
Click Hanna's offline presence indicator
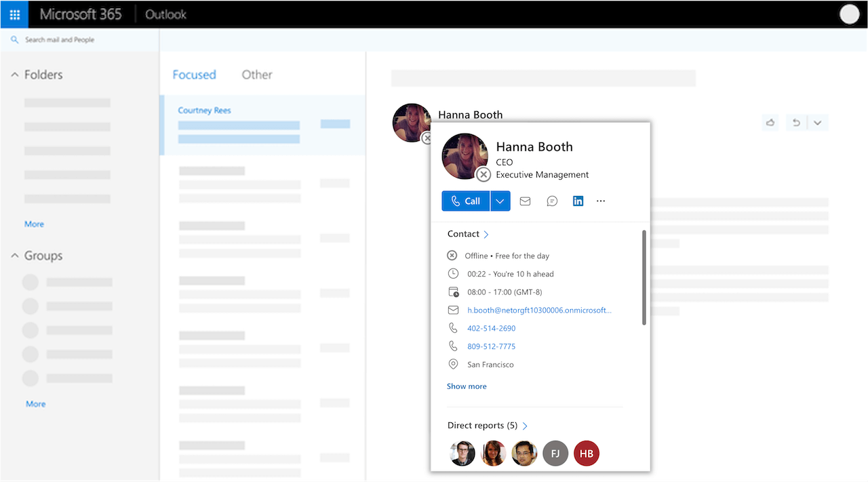pos(452,256)
